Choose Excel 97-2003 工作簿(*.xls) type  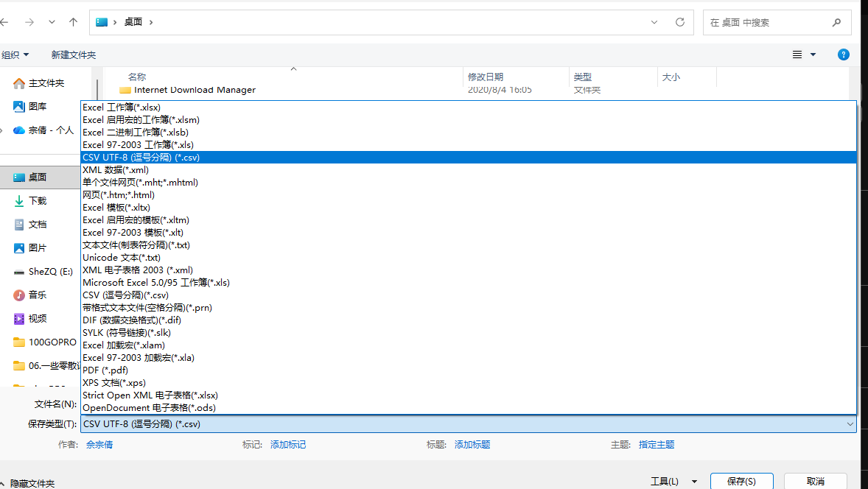coord(469,145)
